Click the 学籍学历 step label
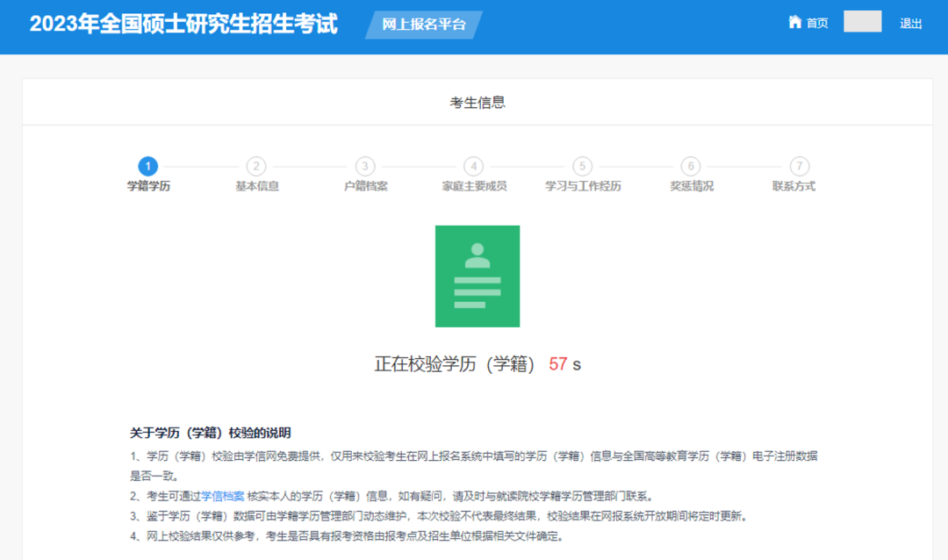The image size is (948, 560). (x=148, y=186)
